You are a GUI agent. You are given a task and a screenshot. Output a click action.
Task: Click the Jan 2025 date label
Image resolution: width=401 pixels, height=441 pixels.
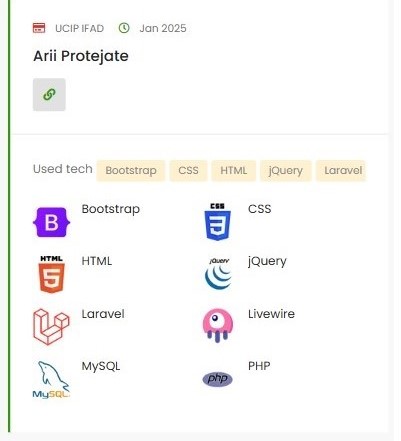click(163, 28)
